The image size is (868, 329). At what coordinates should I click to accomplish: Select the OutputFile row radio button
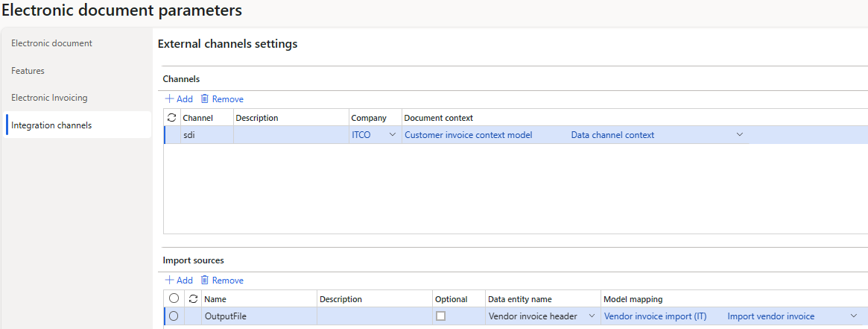click(174, 316)
